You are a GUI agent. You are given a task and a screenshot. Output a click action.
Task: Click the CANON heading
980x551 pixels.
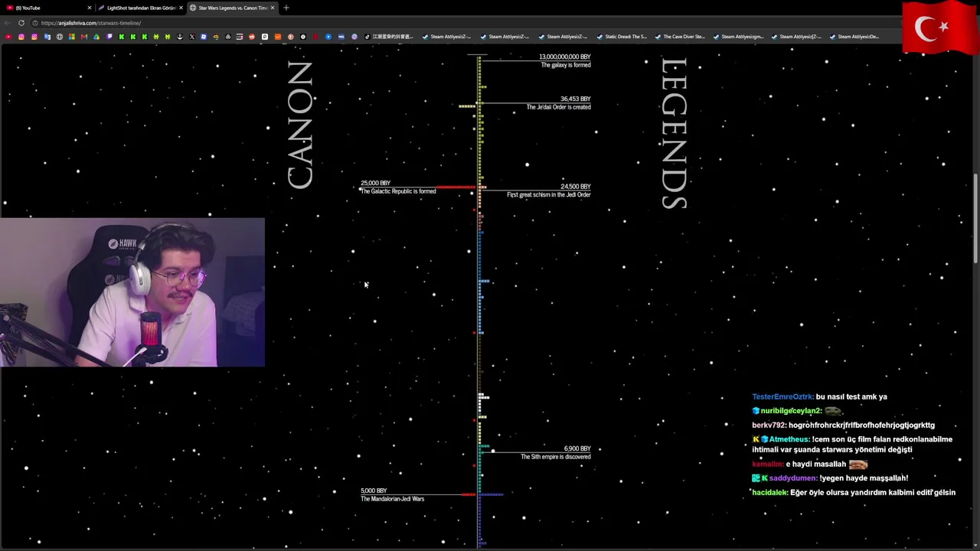point(300,126)
